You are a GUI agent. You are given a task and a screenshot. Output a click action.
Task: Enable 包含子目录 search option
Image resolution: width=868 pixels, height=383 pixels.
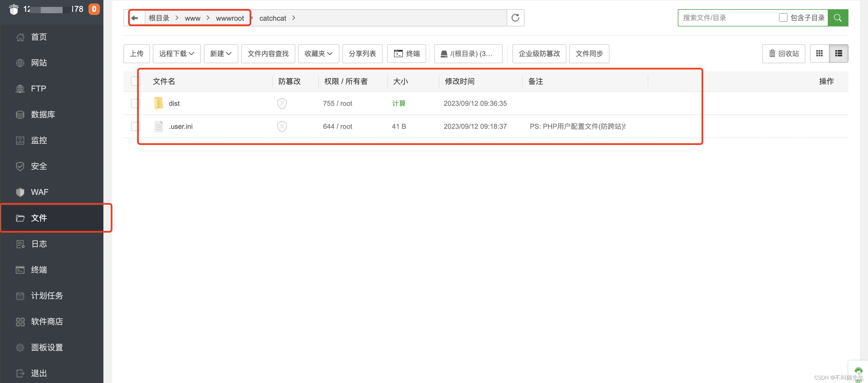click(x=783, y=18)
